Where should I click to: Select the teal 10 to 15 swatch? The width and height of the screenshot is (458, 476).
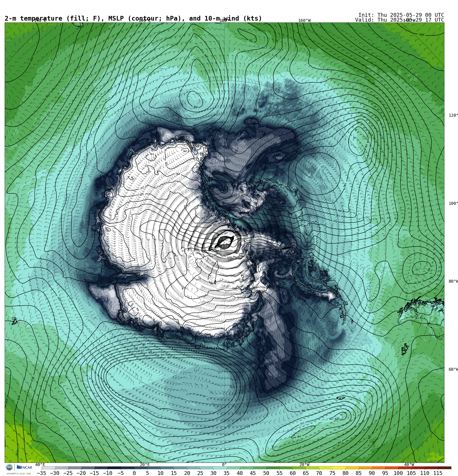(x=167, y=468)
